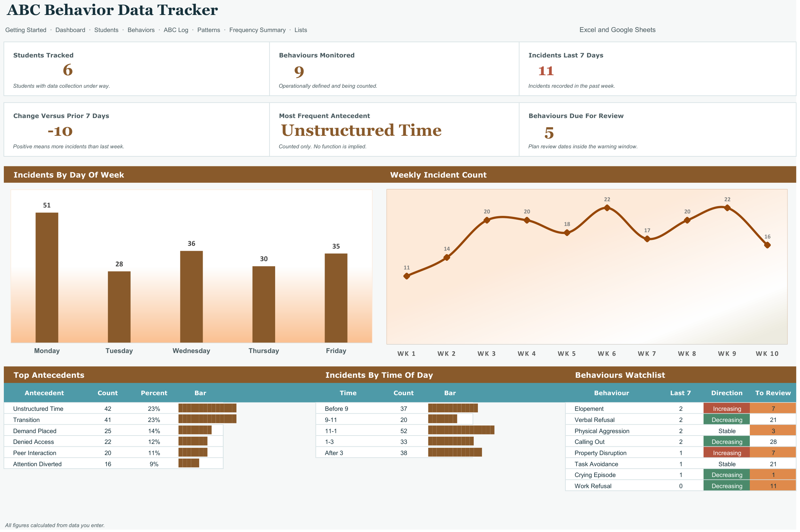The height and width of the screenshot is (532, 800).
Task: Click the Monday bar in the chart
Action: coord(47,277)
